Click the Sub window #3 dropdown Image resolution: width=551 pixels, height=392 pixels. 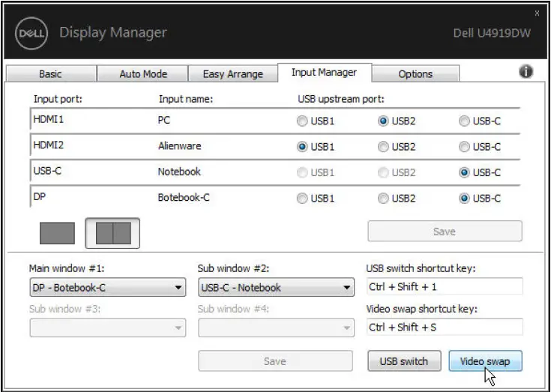(107, 328)
